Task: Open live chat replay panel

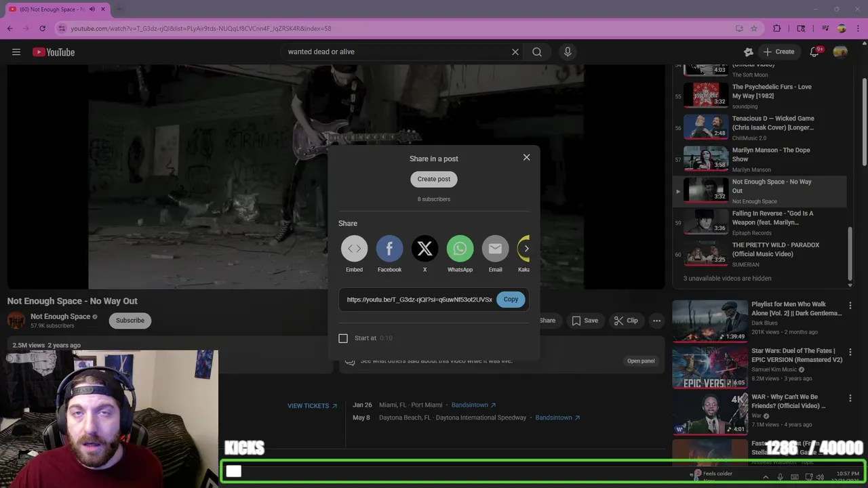Action: [641, 361]
